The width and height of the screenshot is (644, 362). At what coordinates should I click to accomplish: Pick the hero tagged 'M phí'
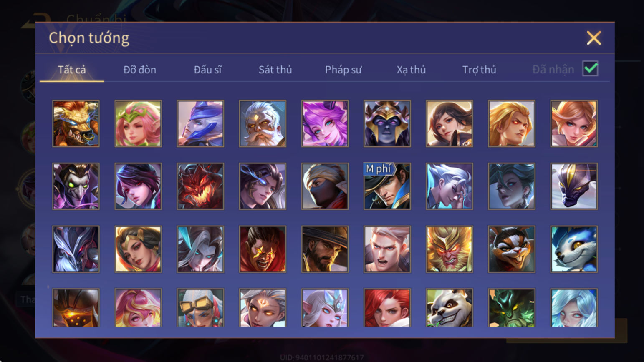387,186
